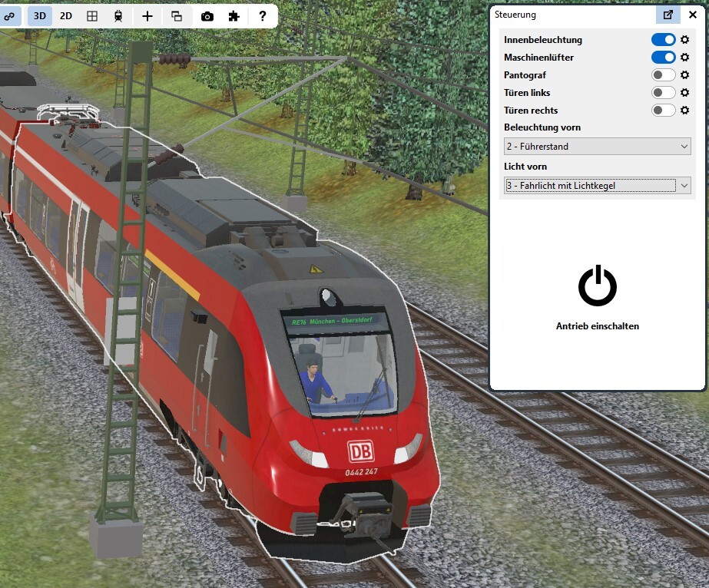Viewport: 709px width, 588px height.
Task: Open help question mark icon
Action: click(x=262, y=16)
